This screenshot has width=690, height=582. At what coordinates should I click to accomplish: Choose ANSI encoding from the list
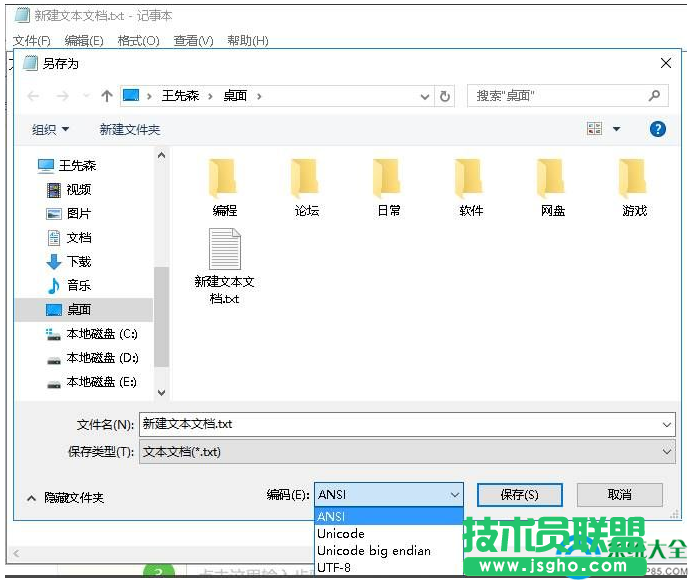tap(389, 516)
